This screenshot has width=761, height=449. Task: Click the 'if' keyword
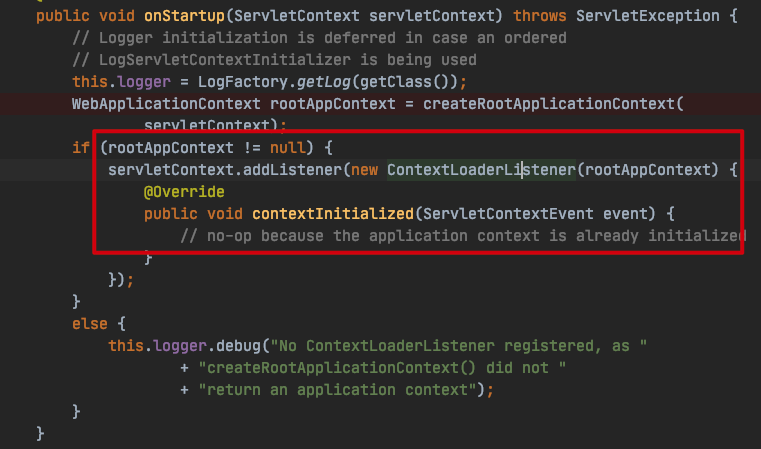click(x=81, y=148)
